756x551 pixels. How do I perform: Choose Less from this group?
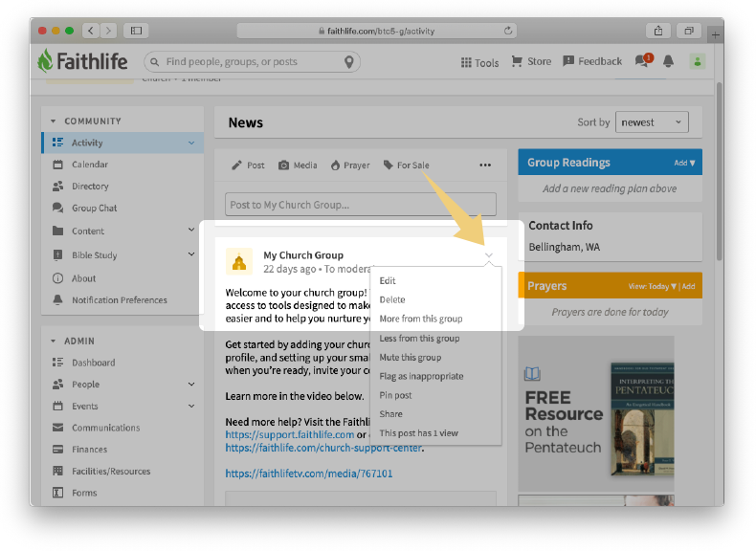419,338
